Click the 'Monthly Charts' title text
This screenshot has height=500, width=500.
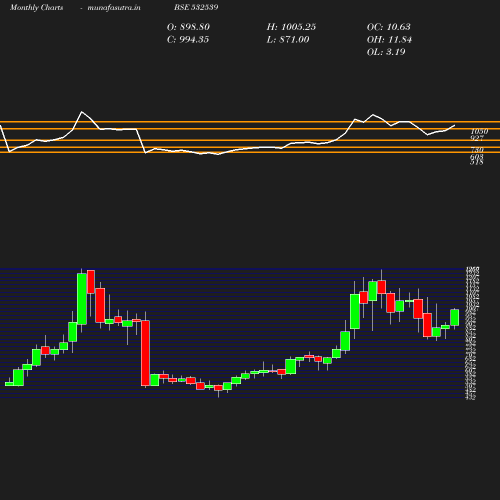tap(36, 7)
